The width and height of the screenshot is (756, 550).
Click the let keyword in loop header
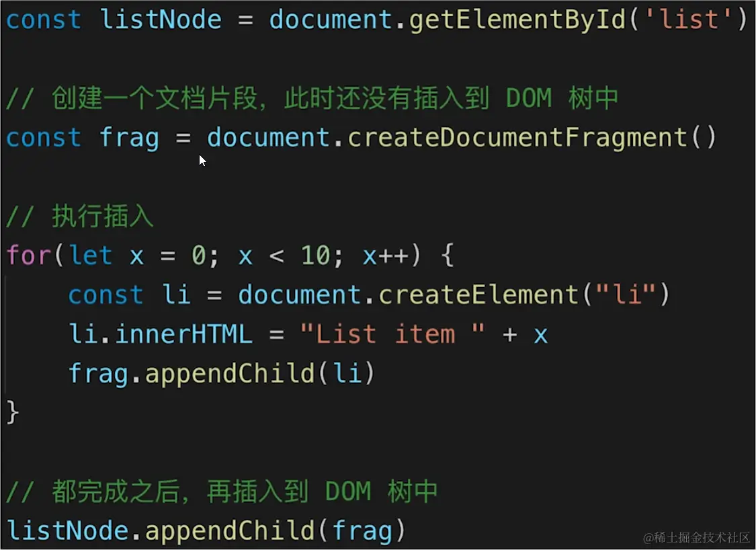click(91, 256)
